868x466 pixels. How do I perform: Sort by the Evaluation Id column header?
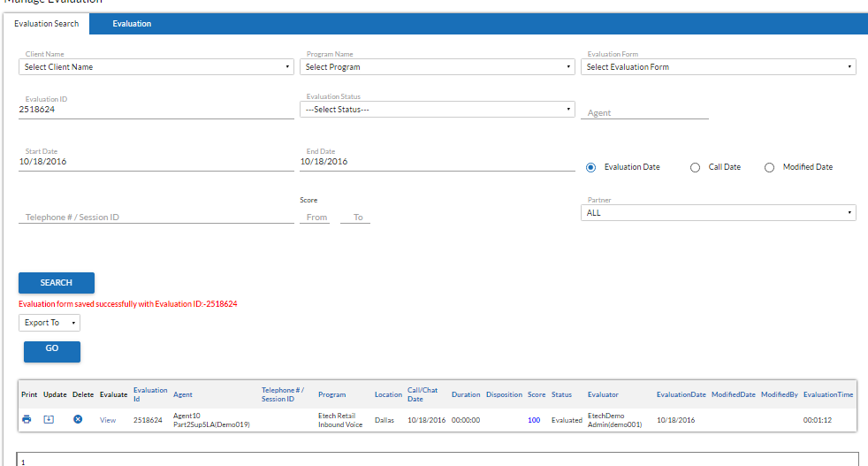point(150,394)
